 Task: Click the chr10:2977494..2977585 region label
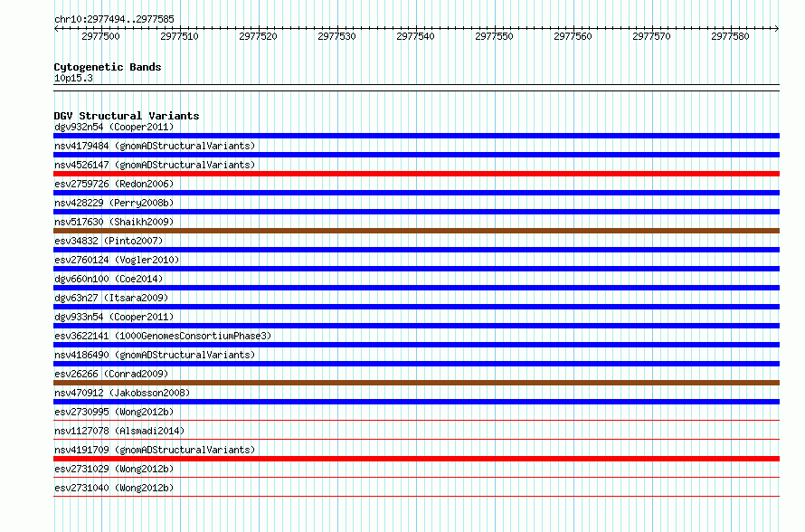click(x=114, y=19)
